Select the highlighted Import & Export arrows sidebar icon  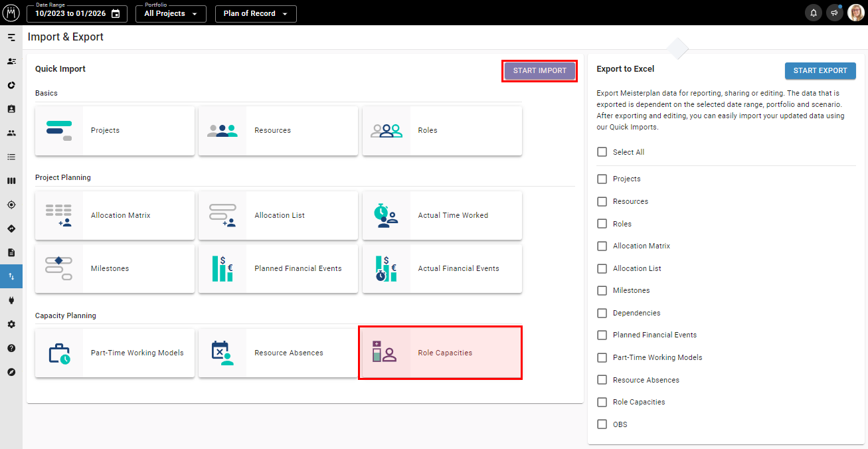[x=11, y=276]
